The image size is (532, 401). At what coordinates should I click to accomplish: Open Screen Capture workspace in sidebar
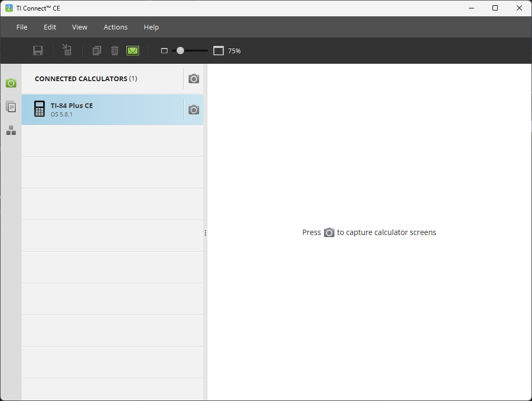click(11, 83)
